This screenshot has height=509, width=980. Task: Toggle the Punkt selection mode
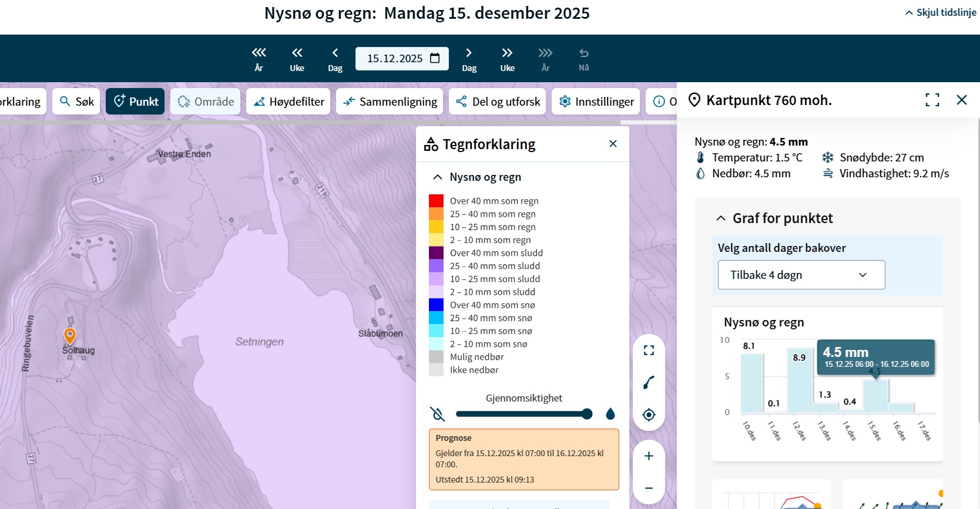tap(136, 102)
